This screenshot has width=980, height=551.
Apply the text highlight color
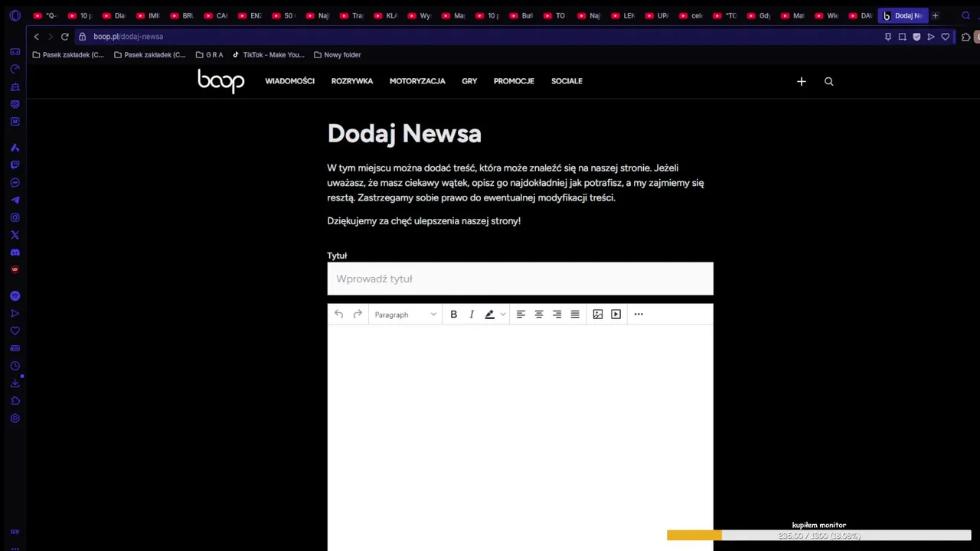490,315
